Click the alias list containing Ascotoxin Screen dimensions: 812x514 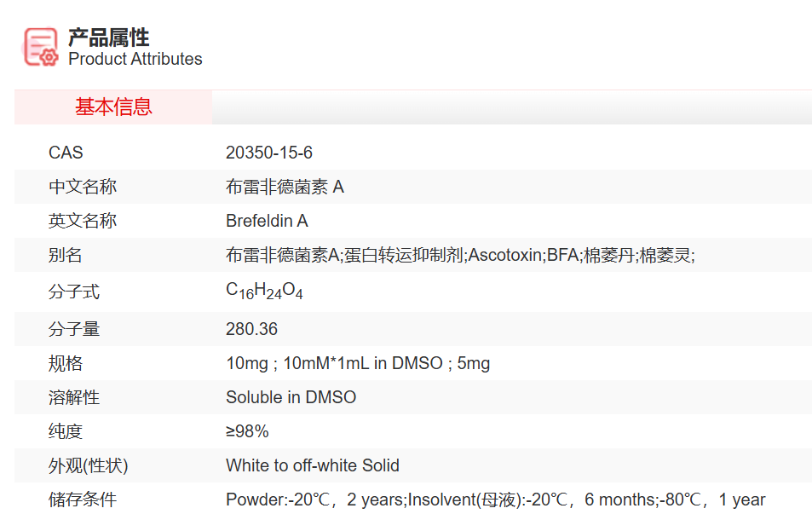460,255
